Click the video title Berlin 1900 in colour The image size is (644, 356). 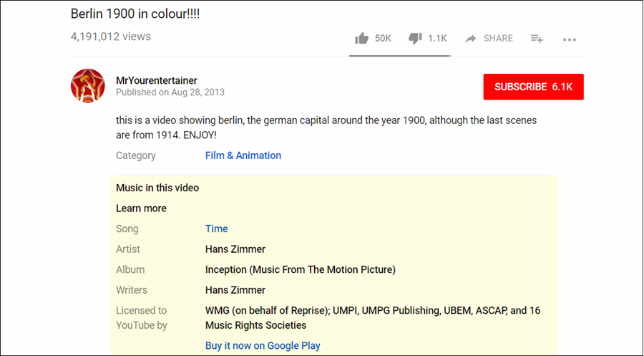pyautogui.click(x=135, y=14)
